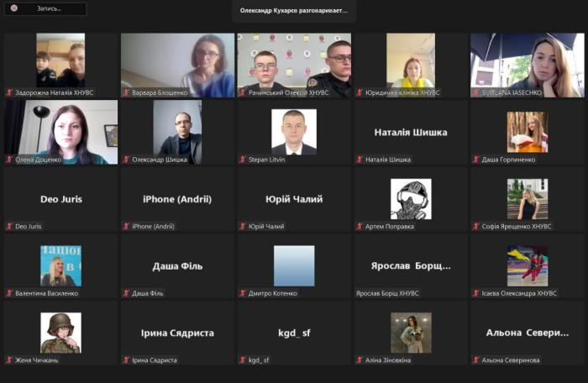588x383 pixels.
Task: Click muted mic icon beside Варвара Блошенко
Action: pyautogui.click(x=126, y=92)
